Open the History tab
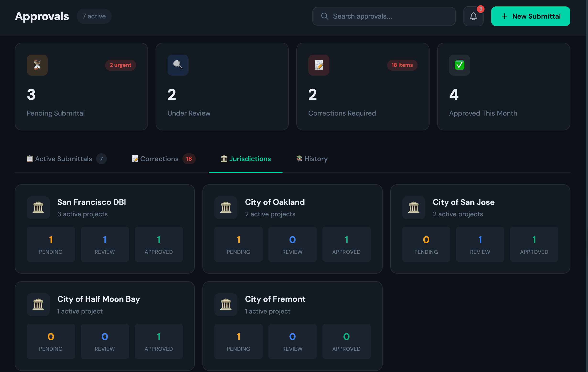Image resolution: width=588 pixels, height=372 pixels. tap(312, 159)
